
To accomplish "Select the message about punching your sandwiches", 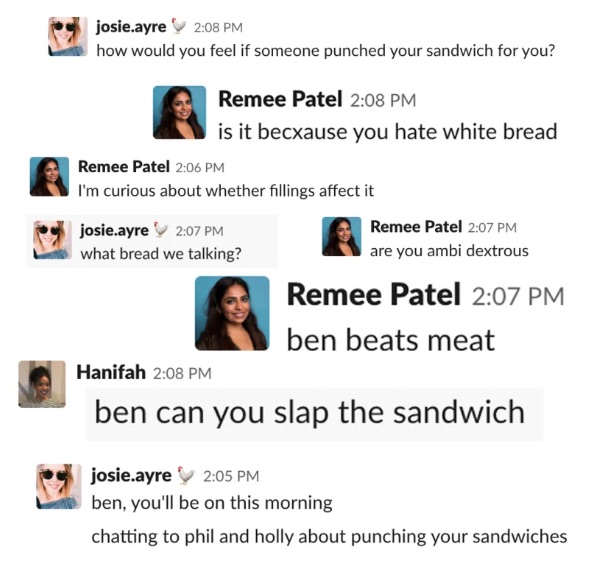I will (x=329, y=536).
